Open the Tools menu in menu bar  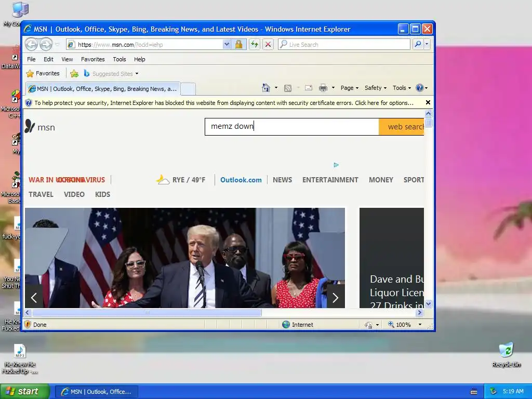(x=119, y=59)
